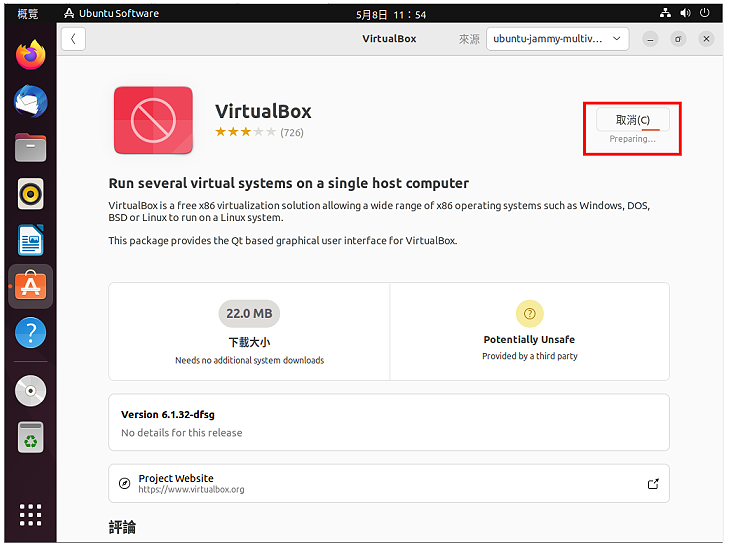The width and height of the screenshot is (744, 552).
Task: Show the applications grid
Action: [30, 515]
